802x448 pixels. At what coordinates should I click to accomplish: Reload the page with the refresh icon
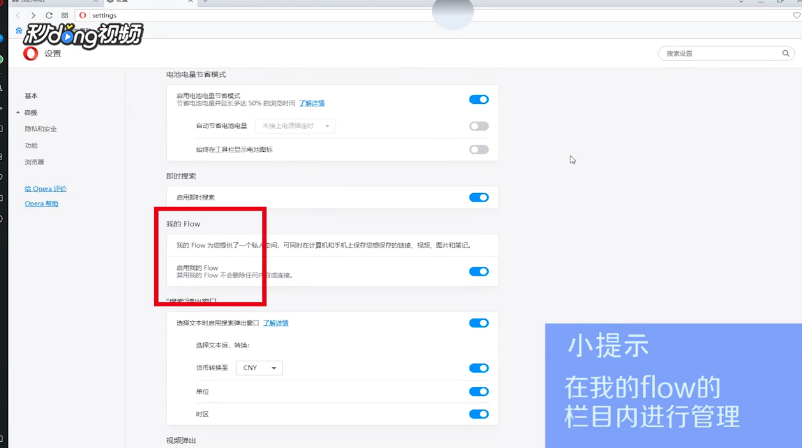point(49,15)
